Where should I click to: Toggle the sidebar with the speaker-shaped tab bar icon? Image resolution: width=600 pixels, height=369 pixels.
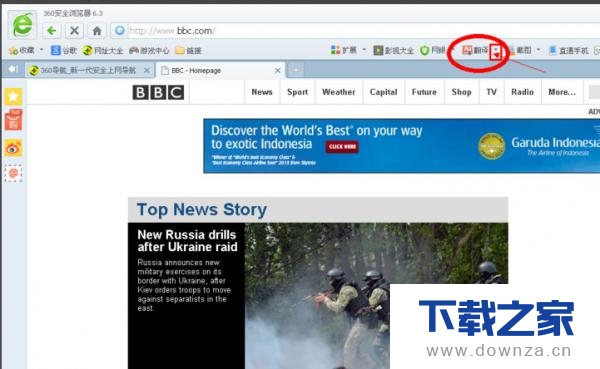pos(13,69)
